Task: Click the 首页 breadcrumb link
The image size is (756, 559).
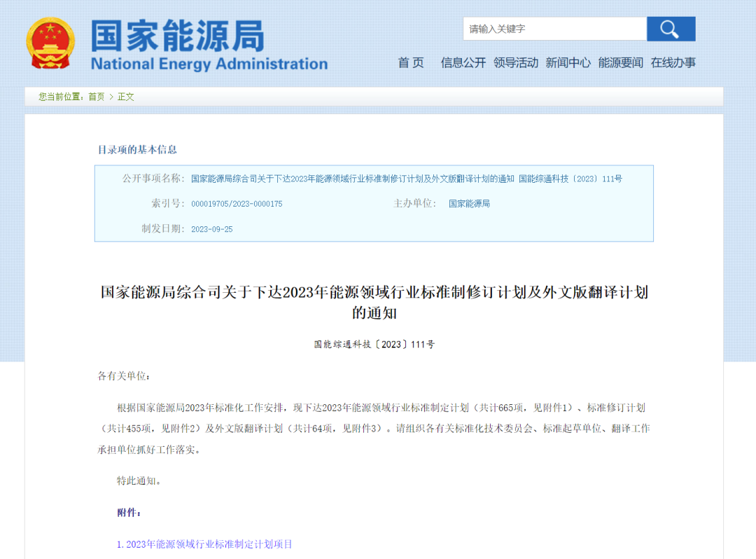Action: (97, 97)
